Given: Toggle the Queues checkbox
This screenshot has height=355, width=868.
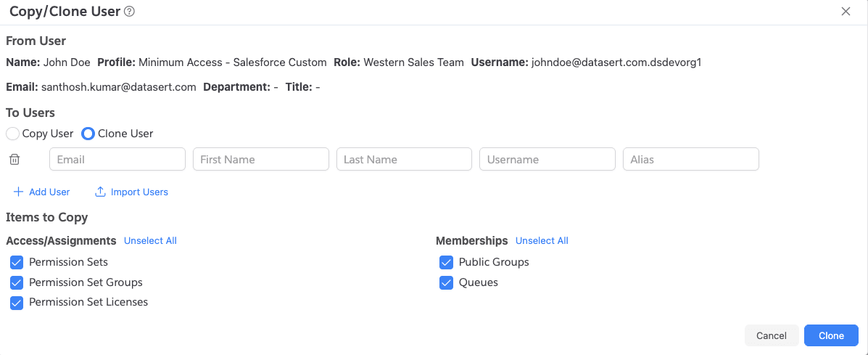Looking at the screenshot, I should click(x=447, y=282).
